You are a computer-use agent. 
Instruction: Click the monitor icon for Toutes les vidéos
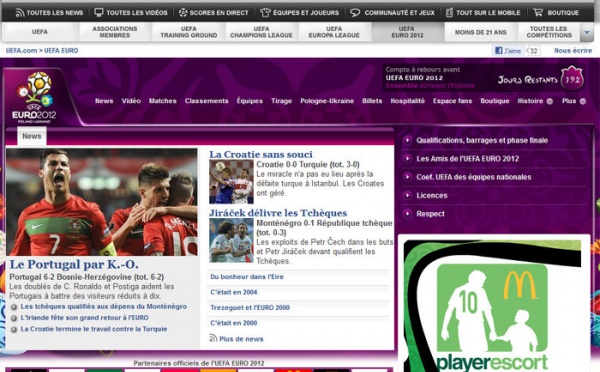pyautogui.click(x=99, y=12)
